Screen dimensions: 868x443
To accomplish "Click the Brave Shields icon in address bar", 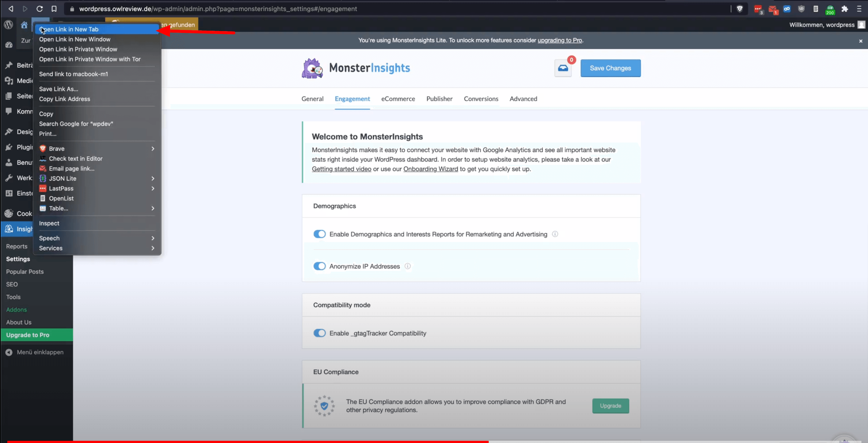I will point(740,9).
